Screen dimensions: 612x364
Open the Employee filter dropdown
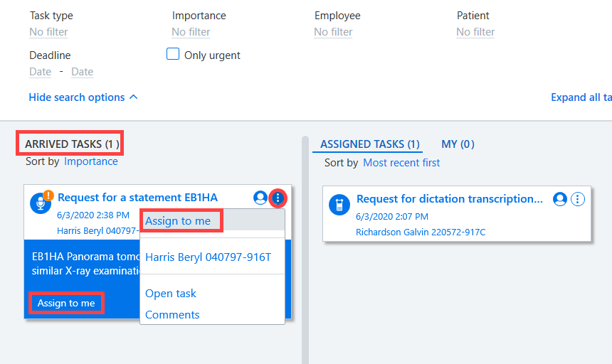(333, 32)
